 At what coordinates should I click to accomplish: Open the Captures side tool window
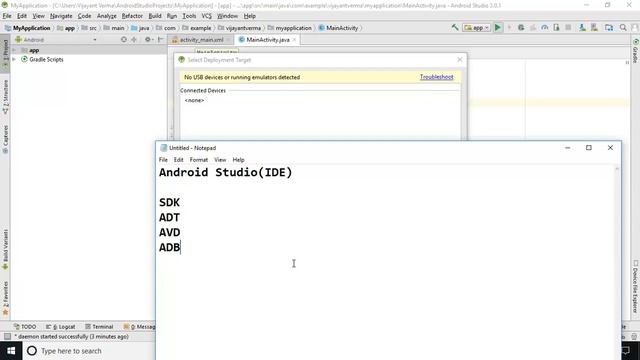(5, 139)
